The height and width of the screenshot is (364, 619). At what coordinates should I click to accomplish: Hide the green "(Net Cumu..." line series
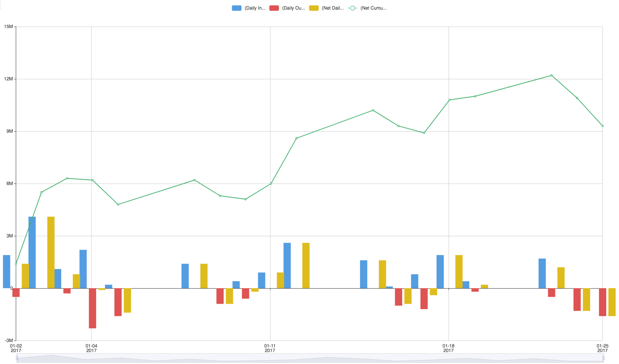point(367,8)
